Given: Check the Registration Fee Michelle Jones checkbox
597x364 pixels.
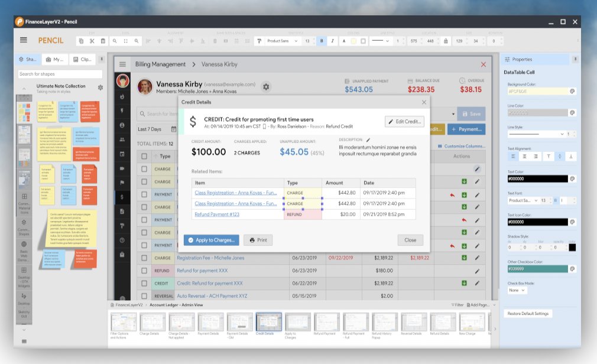Looking at the screenshot, I should (x=144, y=258).
